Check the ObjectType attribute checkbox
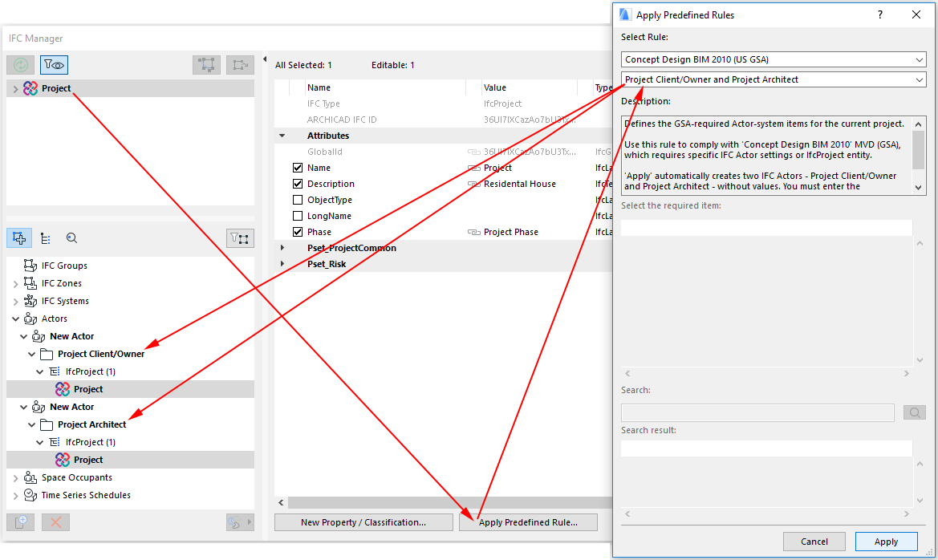Image resolution: width=938 pixels, height=560 pixels. (298, 200)
